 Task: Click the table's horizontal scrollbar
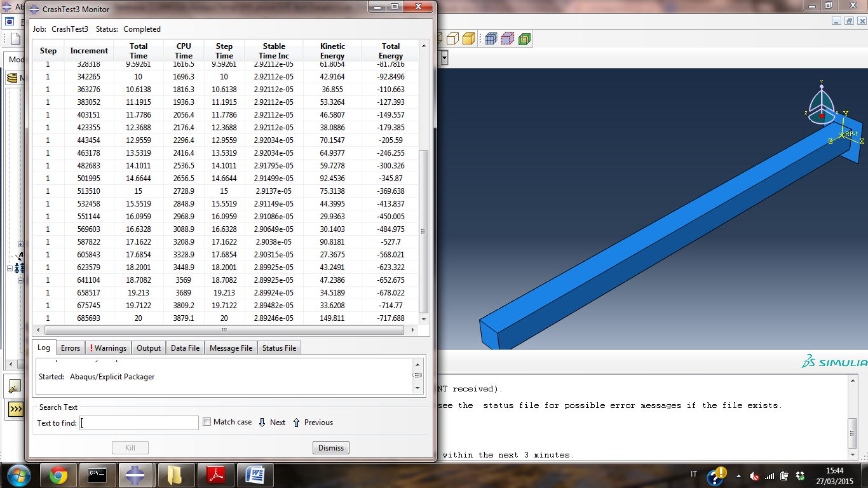click(224, 330)
